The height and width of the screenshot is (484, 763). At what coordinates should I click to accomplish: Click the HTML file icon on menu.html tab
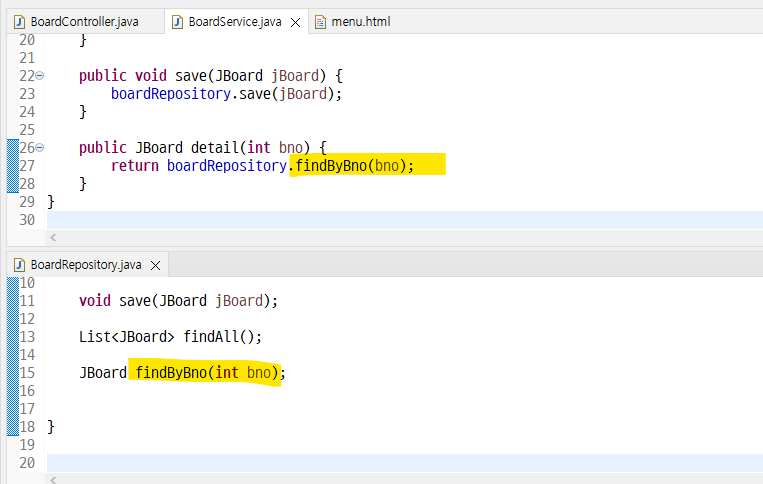[320, 22]
